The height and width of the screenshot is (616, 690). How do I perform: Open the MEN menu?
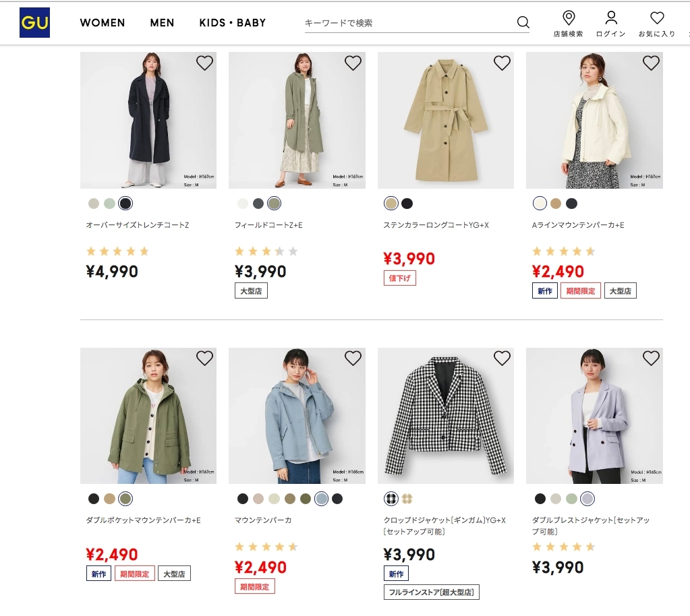pos(162,23)
